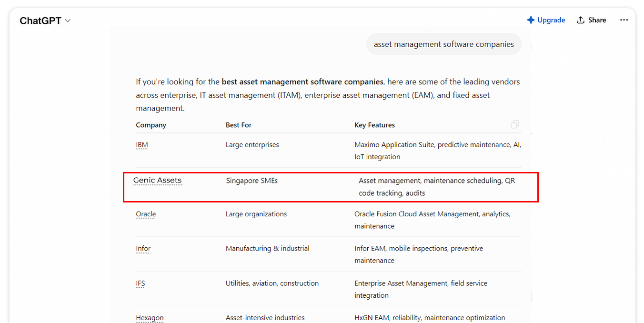Open the Oracle company link
644x323 pixels.
pos(146,214)
